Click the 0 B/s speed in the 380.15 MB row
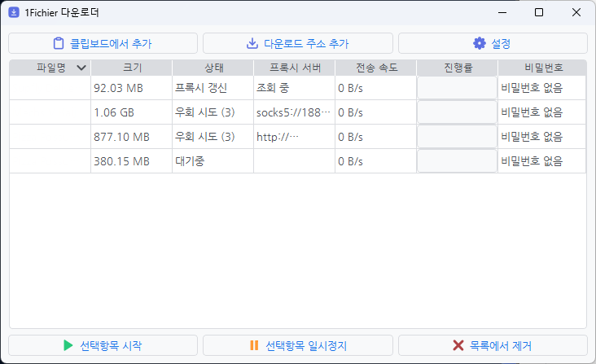The width and height of the screenshot is (596, 364). (375, 161)
